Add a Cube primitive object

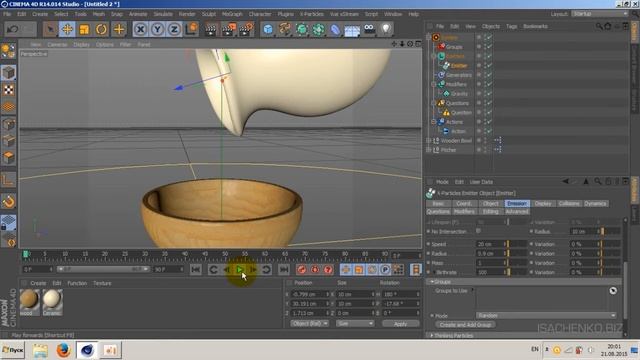[x=268, y=29]
